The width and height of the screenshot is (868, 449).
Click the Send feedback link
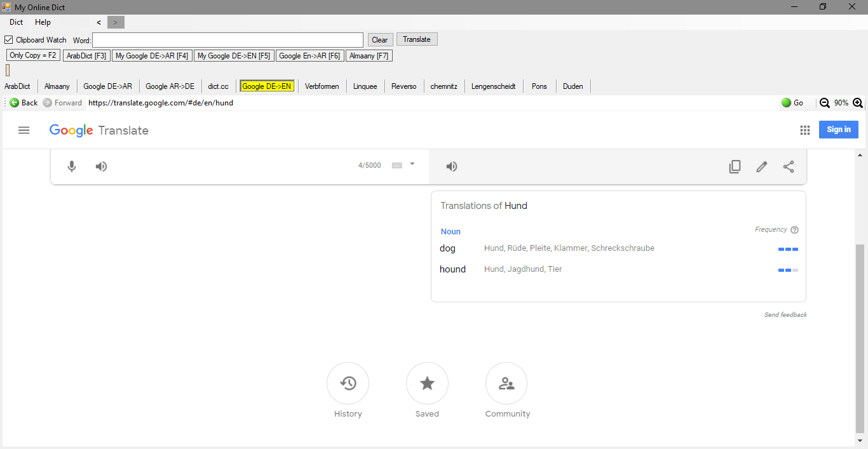click(785, 315)
